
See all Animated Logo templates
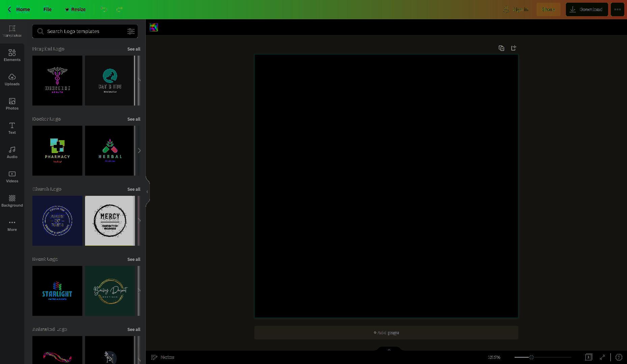pyautogui.click(x=134, y=329)
